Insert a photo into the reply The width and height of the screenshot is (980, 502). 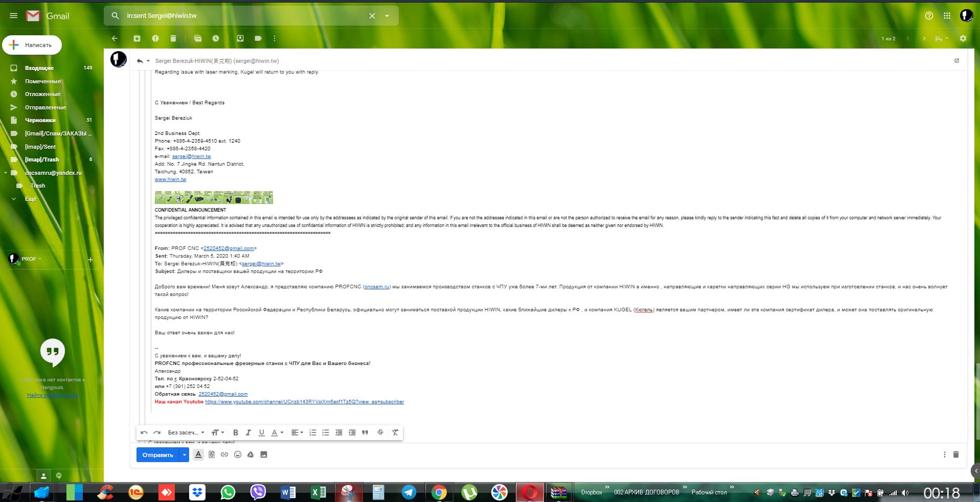pyautogui.click(x=264, y=454)
